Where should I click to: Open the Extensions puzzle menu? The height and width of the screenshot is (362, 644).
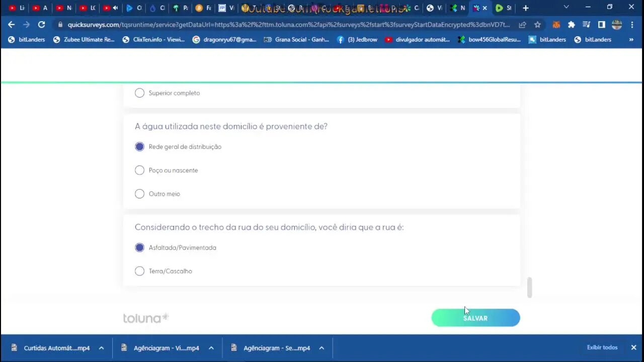(571, 24)
